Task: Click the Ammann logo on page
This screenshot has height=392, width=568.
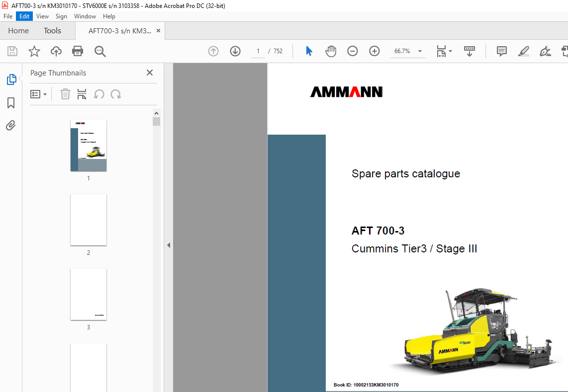Action: point(346,91)
